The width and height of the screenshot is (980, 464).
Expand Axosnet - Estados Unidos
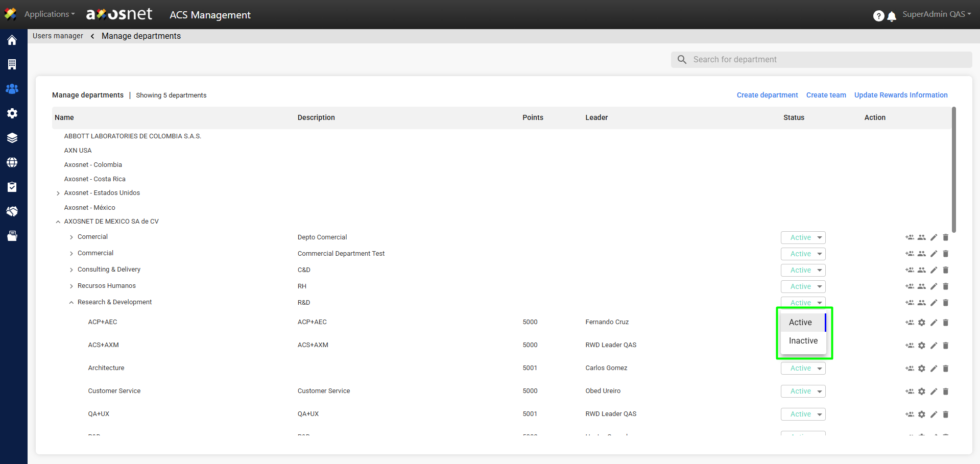pos(58,193)
